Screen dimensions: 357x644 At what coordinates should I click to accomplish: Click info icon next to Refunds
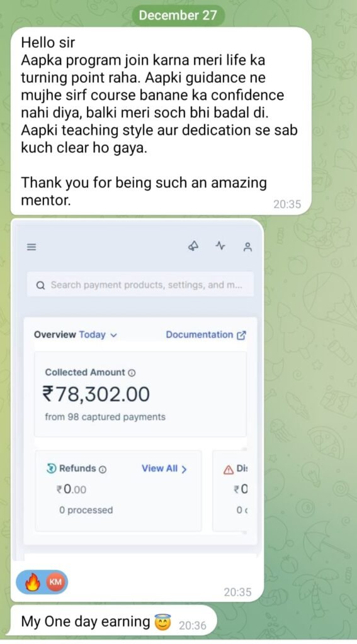(x=103, y=469)
